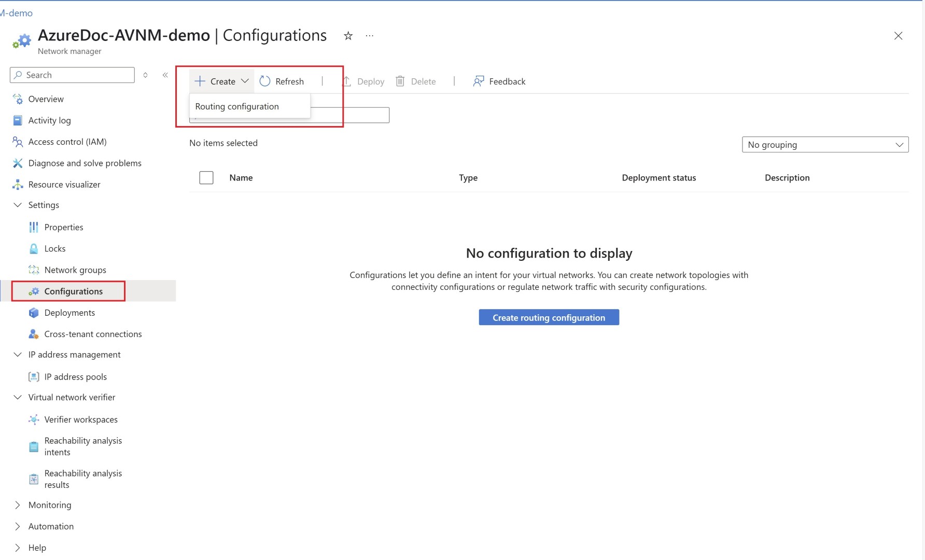Click the Feedback toolbar button label
This screenshot has height=560, width=925.
pyautogui.click(x=507, y=81)
